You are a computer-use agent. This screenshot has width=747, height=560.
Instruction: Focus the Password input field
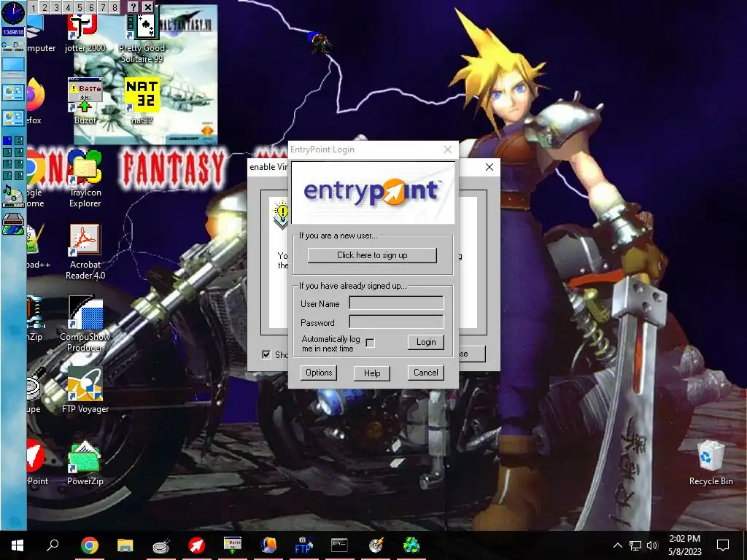[396, 322]
